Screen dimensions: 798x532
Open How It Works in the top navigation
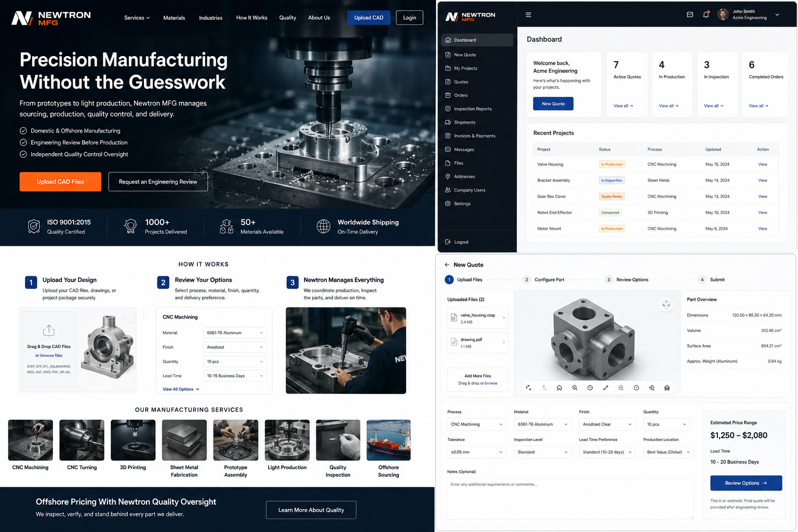252,18
